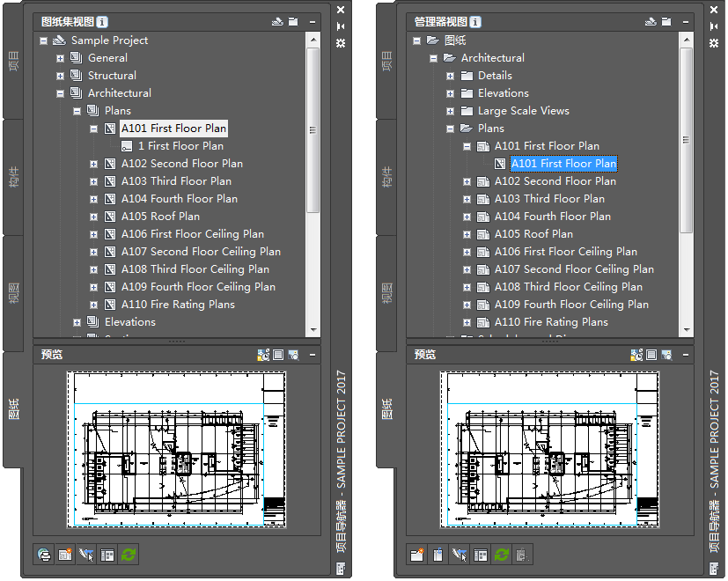Viewport: 728px width, 581px height.
Task: Click the greyed repath icon in the 管理器视图 panel
Action: (523, 555)
